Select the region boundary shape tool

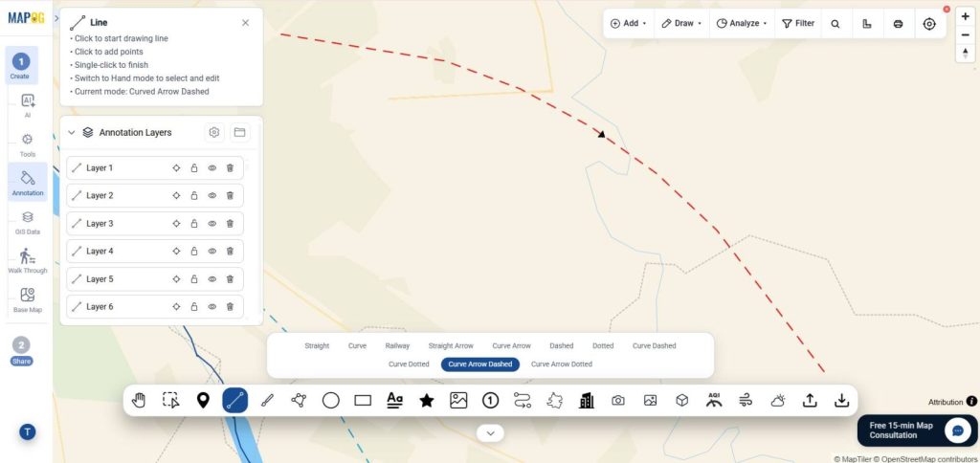[554, 401]
